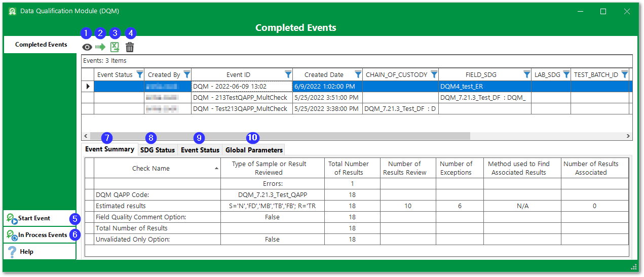Filter the CHAIN_OF_CUSTODY column
Screen dimensions: 644x277
click(x=434, y=74)
